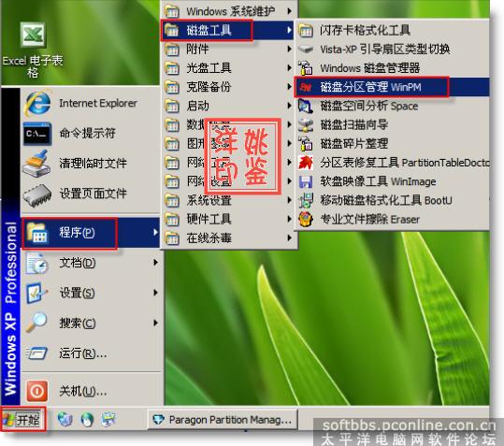
Task: Expand the 系统设置 folder arrow
Action: coord(289,200)
